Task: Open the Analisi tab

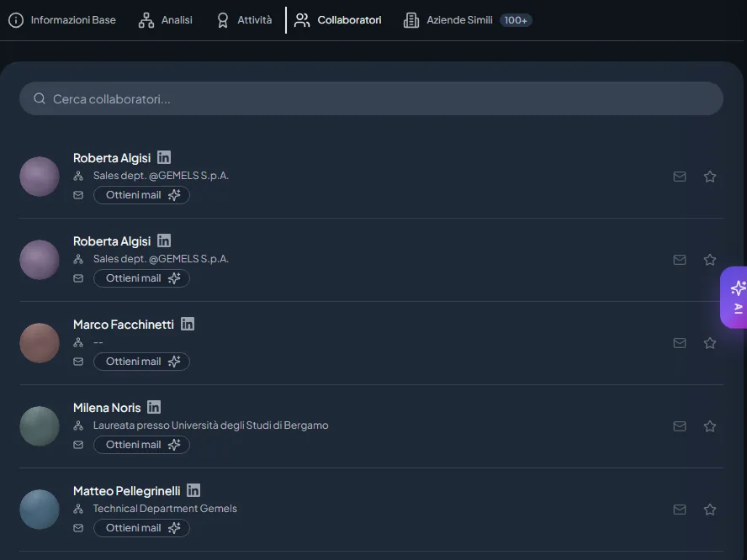Action: pyautogui.click(x=166, y=20)
